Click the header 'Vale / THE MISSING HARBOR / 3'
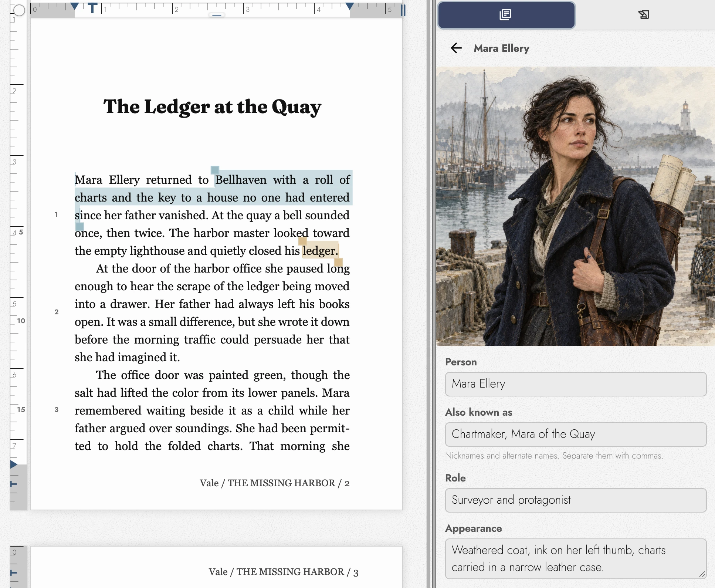Image resolution: width=715 pixels, height=588 pixels. [x=283, y=572]
